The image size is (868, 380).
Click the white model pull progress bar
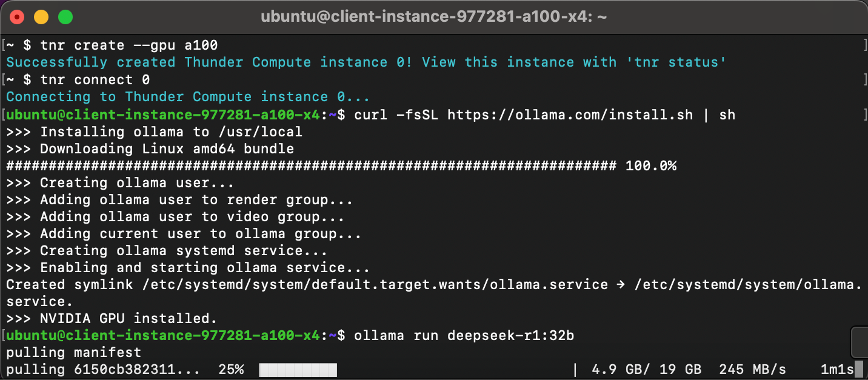(x=298, y=370)
